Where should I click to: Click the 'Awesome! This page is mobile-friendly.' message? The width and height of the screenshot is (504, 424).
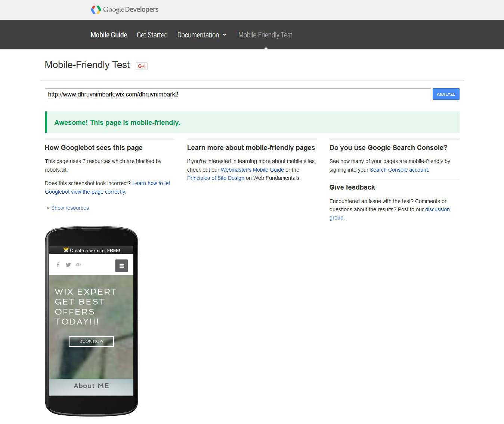(x=117, y=123)
